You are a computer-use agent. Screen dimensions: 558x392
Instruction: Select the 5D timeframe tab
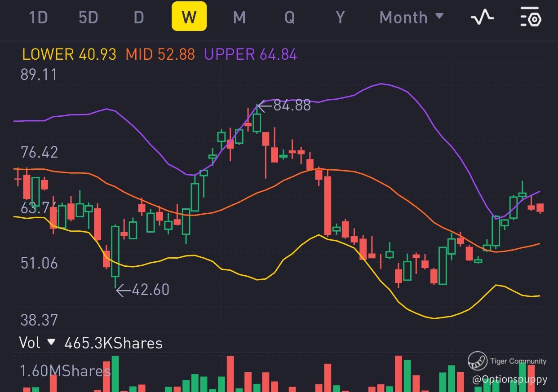88,18
